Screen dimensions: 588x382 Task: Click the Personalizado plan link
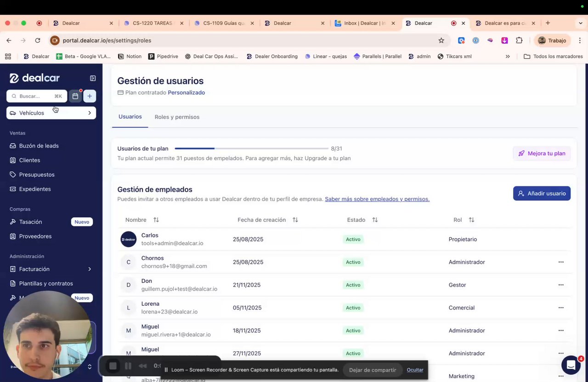pyautogui.click(x=186, y=92)
